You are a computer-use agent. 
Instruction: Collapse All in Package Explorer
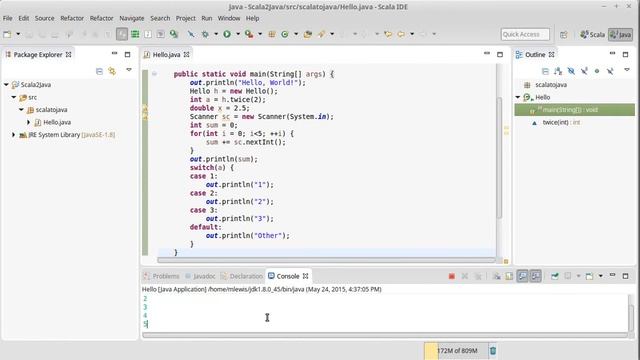point(99,71)
